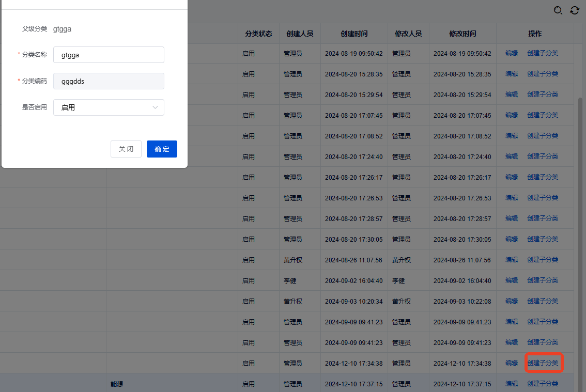
Task: Click the 分类状态 column header
Action: point(258,34)
